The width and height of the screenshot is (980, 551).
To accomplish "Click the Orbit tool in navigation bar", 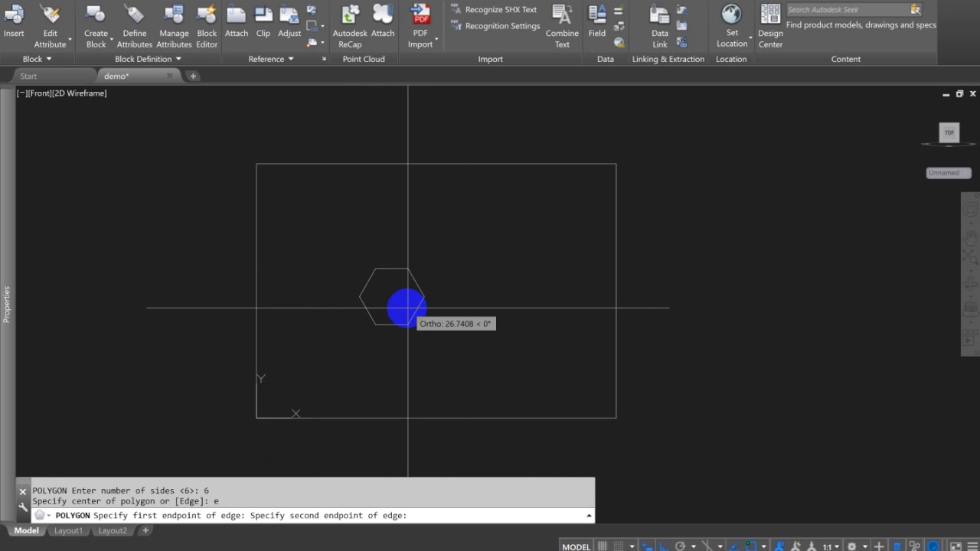I will [x=970, y=285].
